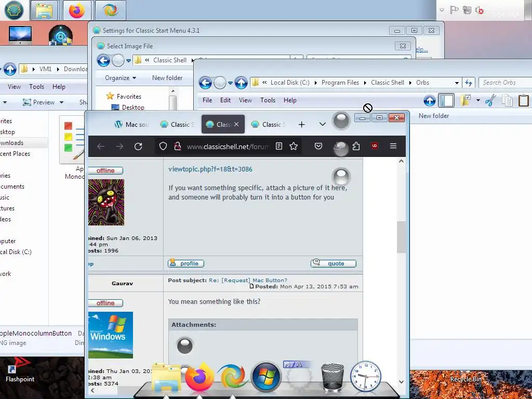Show hidden tray icons arrow
532x399 pixels.
[442, 10]
